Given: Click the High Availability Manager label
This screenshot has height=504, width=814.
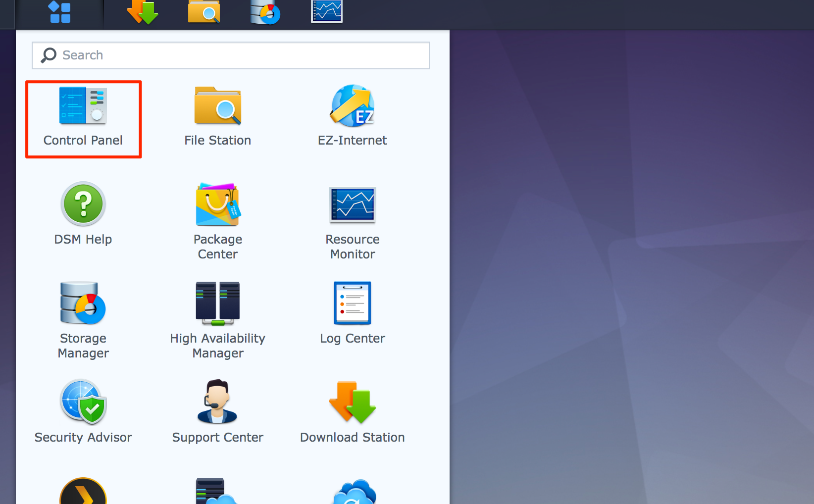Looking at the screenshot, I should click(218, 346).
